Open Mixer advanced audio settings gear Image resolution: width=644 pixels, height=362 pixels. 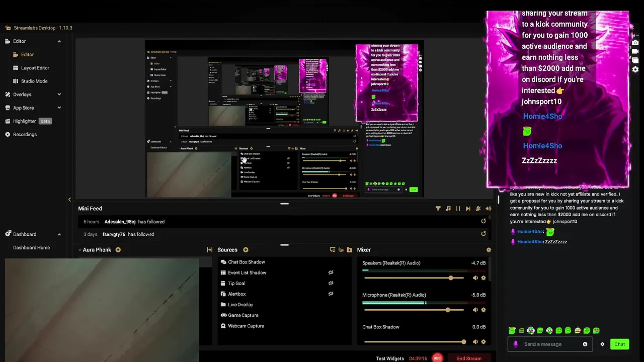click(489, 250)
